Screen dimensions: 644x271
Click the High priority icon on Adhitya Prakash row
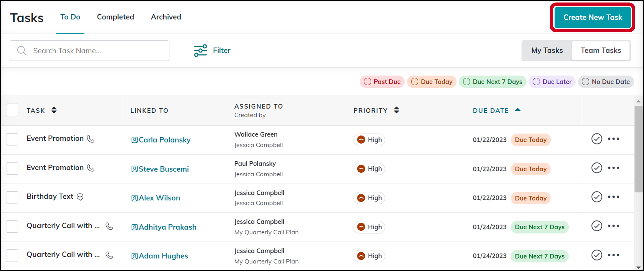pyautogui.click(x=361, y=227)
